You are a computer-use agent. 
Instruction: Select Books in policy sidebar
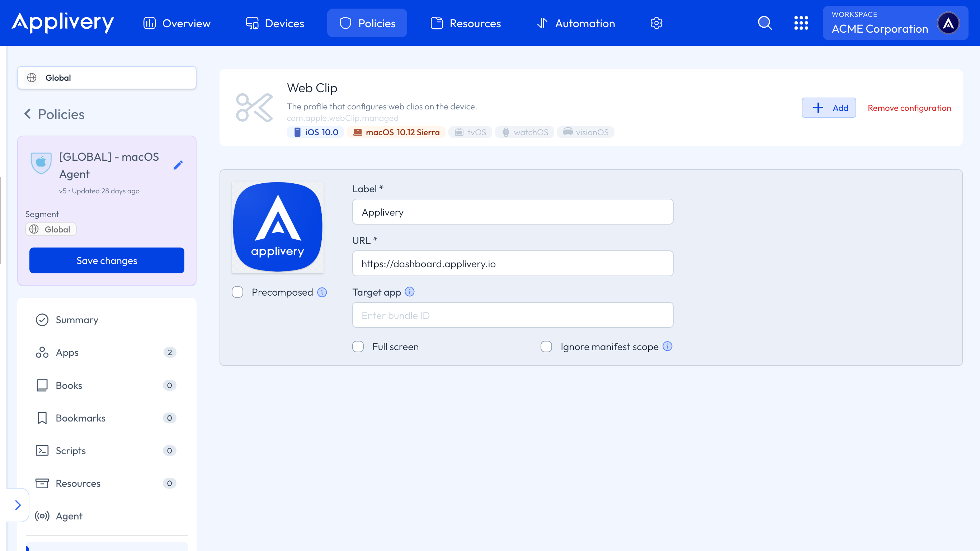click(107, 385)
